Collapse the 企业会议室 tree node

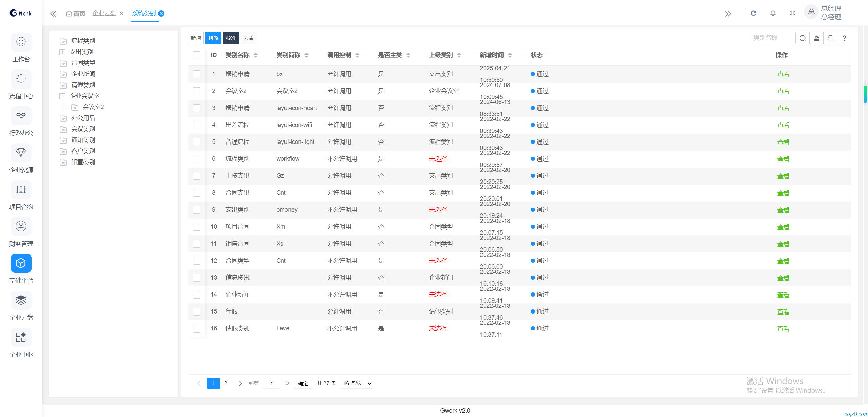(x=62, y=96)
